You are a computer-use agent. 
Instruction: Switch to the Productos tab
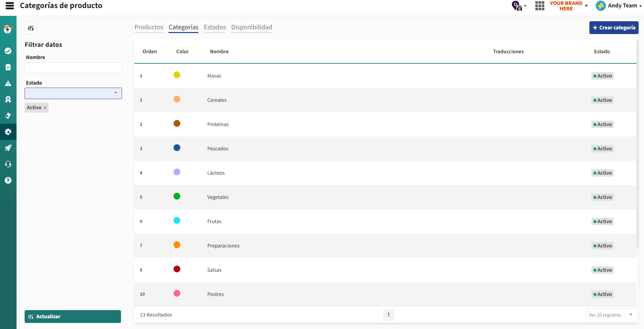(149, 27)
